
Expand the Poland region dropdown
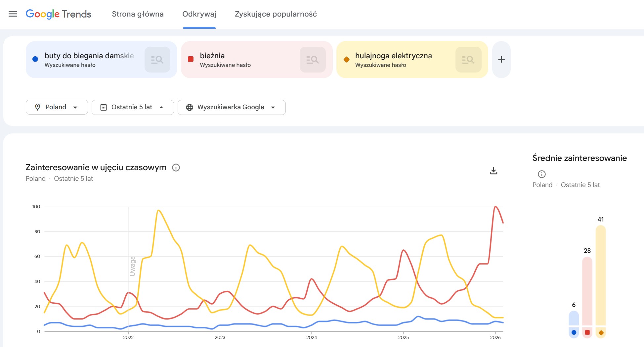(x=57, y=107)
